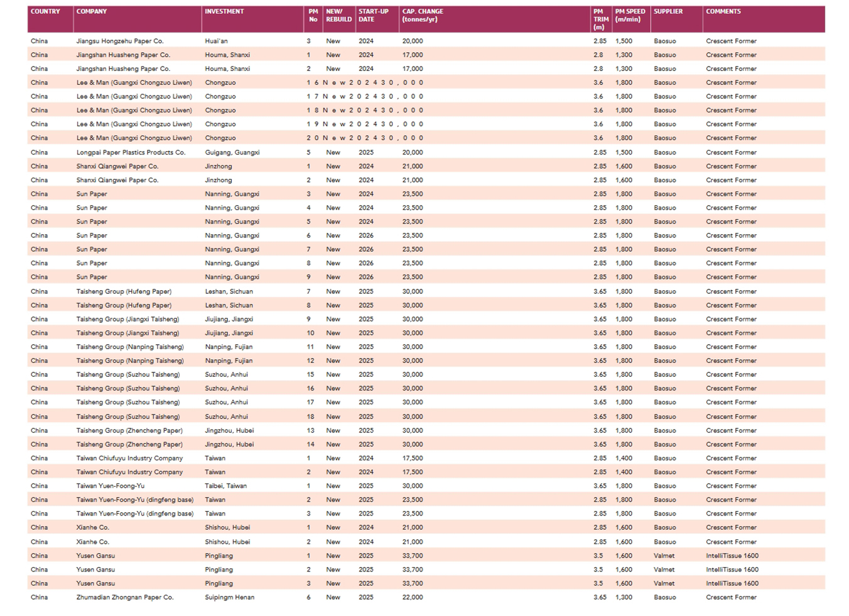Click the NEW/REBUILD column header
Image resolution: width=849 pixels, height=616 pixels.
pyautogui.click(x=338, y=16)
